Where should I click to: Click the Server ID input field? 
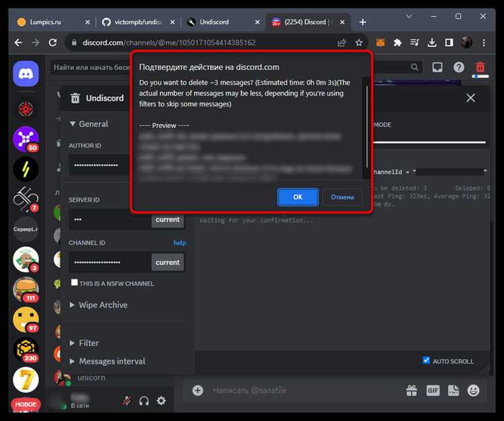pyautogui.click(x=110, y=220)
